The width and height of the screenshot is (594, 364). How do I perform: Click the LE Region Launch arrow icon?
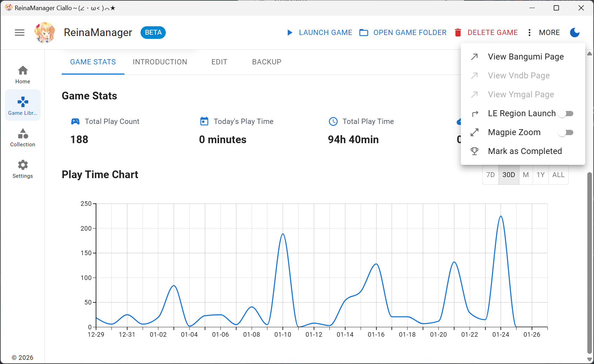pyautogui.click(x=475, y=113)
